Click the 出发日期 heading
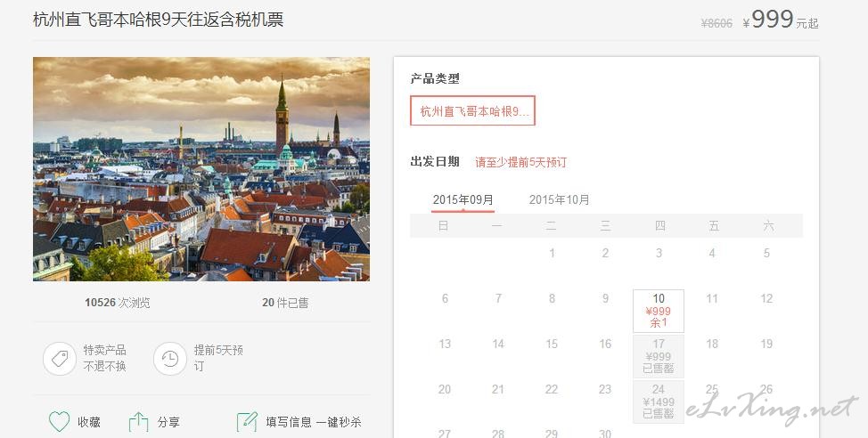This screenshot has height=438, width=868. pos(435,161)
